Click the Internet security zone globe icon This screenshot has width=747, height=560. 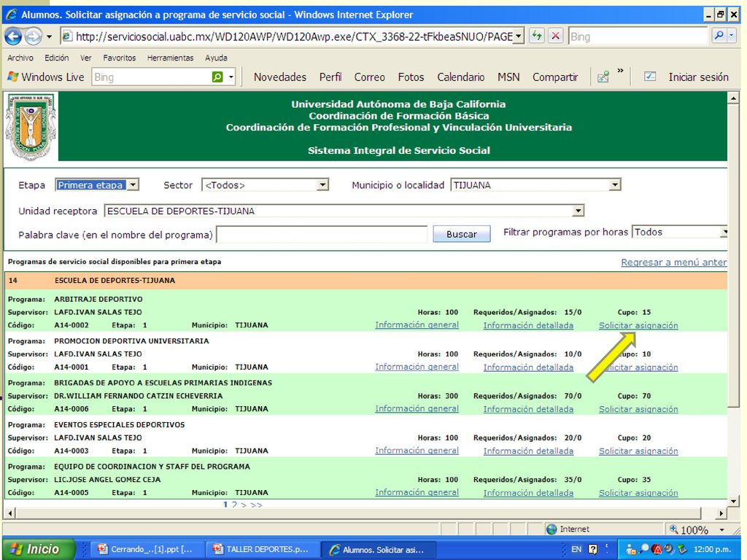coord(551,529)
